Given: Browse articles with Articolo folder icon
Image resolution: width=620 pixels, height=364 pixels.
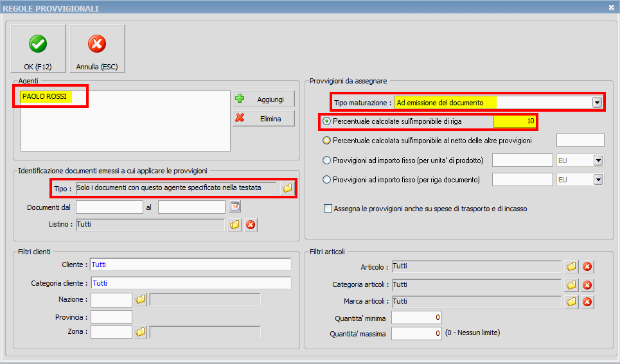Looking at the screenshot, I should tap(571, 266).
